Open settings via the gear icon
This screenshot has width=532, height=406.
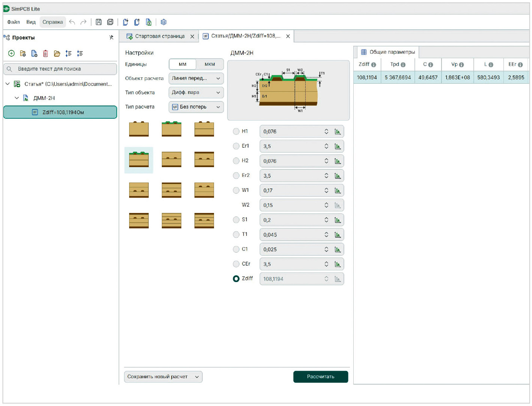tap(164, 22)
